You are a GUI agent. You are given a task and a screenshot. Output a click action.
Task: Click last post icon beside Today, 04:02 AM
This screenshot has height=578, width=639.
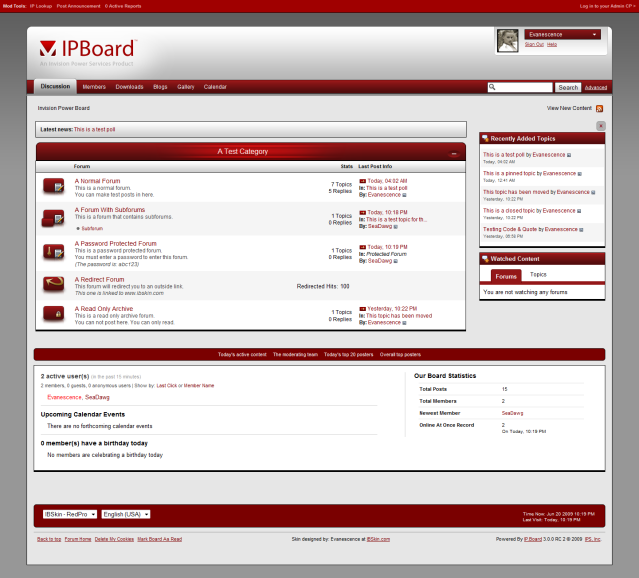click(362, 181)
